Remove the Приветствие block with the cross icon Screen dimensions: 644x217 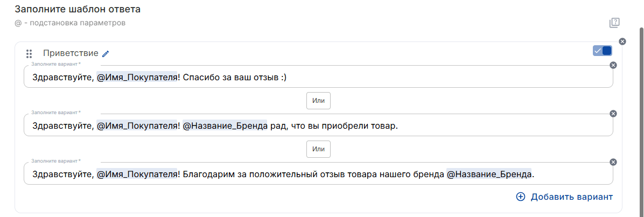[x=622, y=41]
